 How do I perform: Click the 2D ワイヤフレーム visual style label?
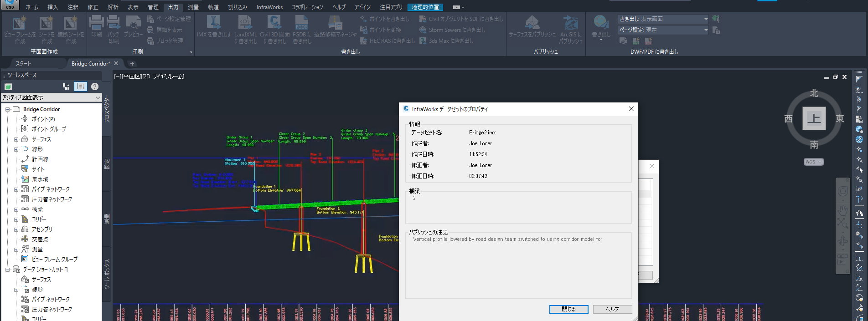point(163,76)
